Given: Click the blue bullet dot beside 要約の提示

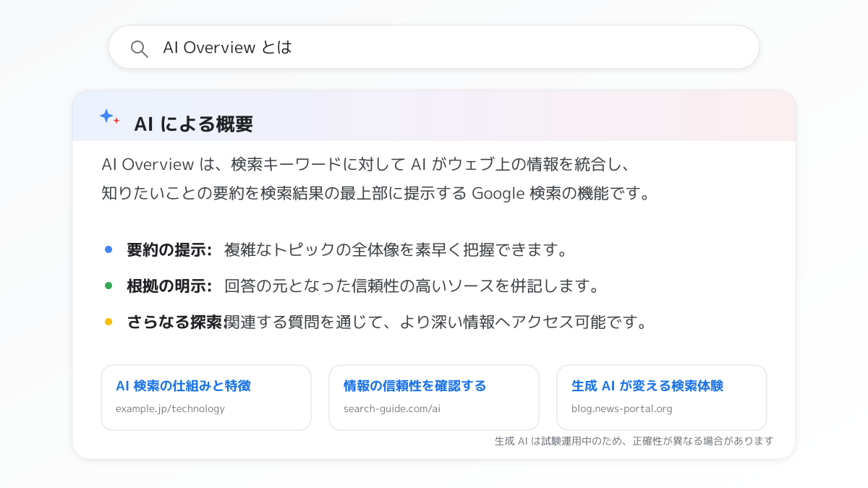Looking at the screenshot, I should [109, 249].
